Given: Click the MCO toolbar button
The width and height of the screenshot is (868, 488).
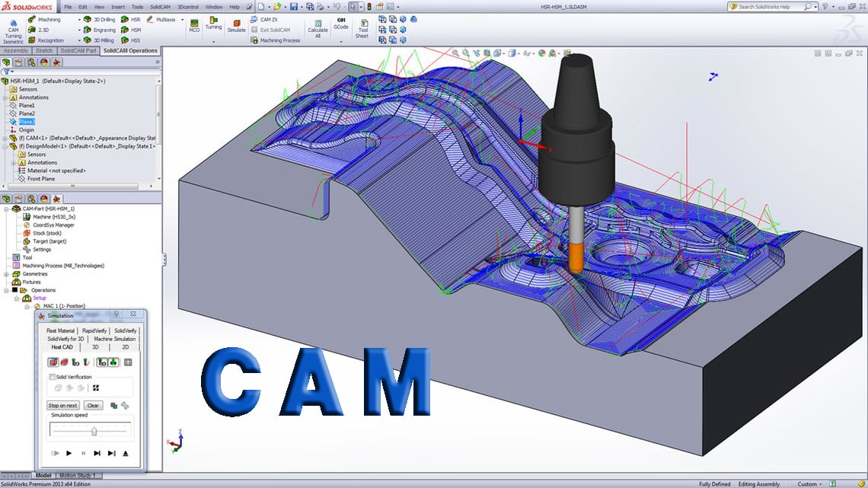Looking at the screenshot, I should coord(194,26).
